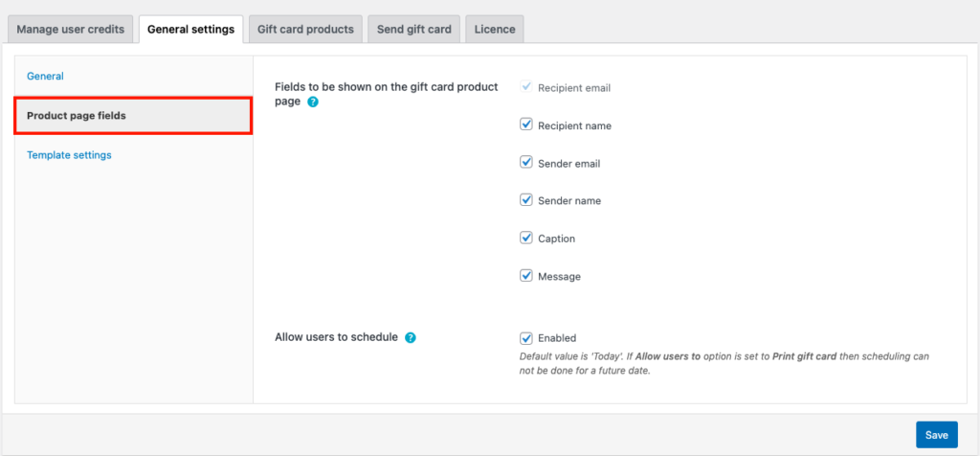Viewport: 980px width, 456px height.
Task: Open the Licence tab
Action: click(x=495, y=29)
